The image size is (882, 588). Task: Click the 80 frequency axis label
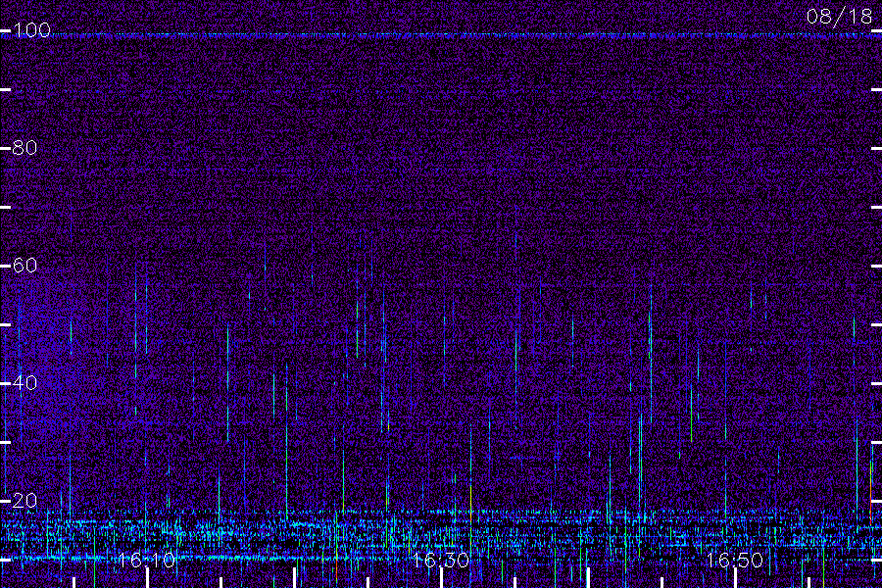pos(24,147)
